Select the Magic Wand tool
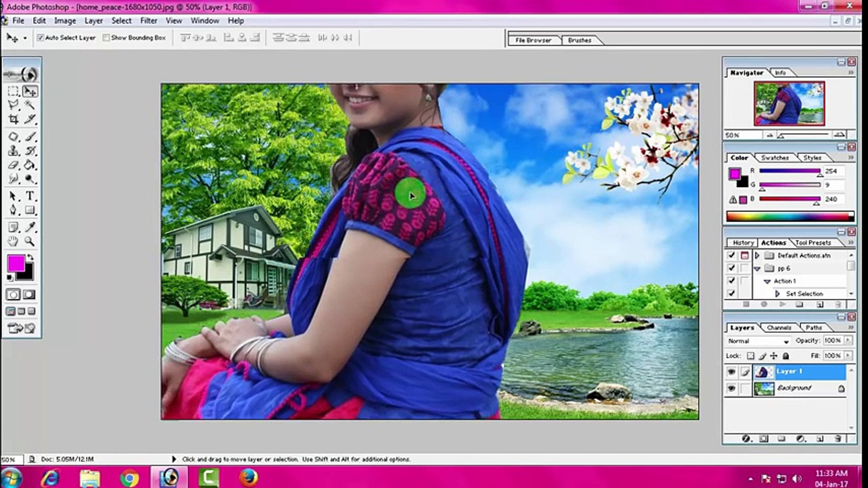This screenshot has width=868, height=488. [30, 105]
